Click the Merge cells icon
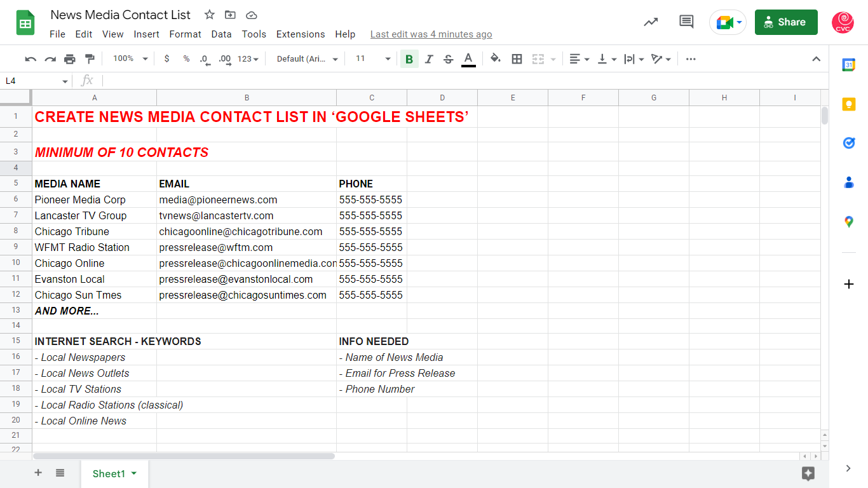 [x=538, y=59]
